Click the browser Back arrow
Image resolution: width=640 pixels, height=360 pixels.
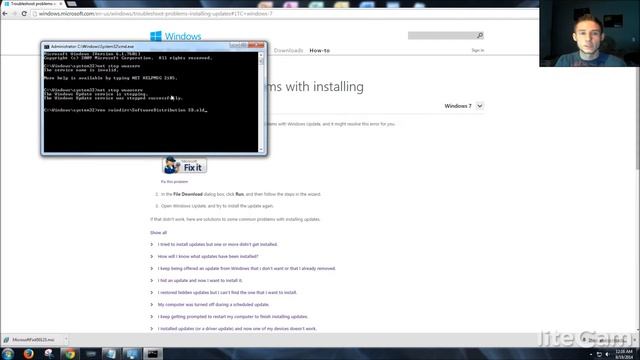[5, 13]
